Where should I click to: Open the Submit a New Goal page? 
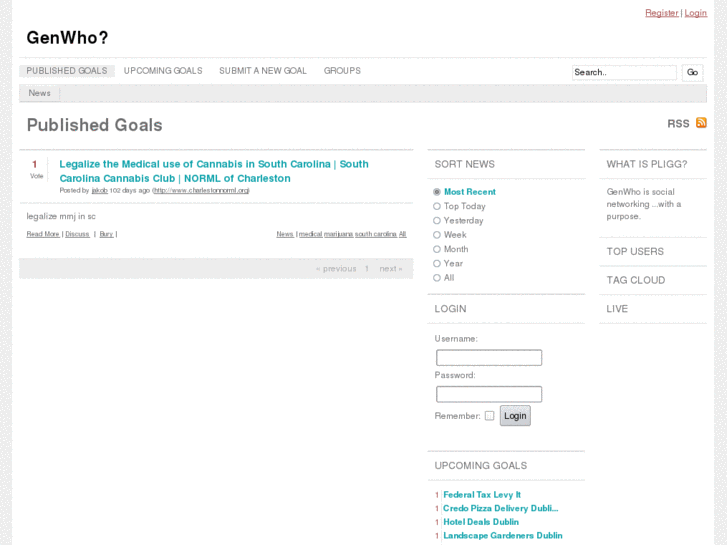click(263, 71)
